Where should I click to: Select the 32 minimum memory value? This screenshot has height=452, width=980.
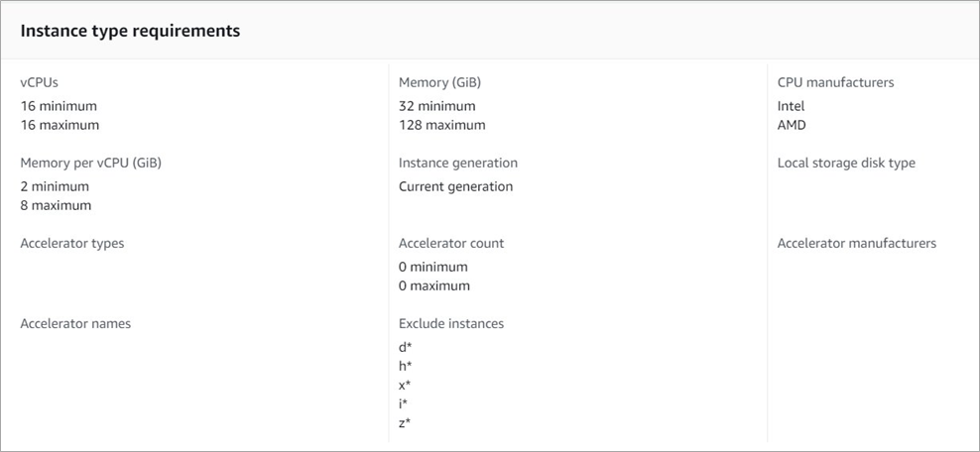(436, 106)
